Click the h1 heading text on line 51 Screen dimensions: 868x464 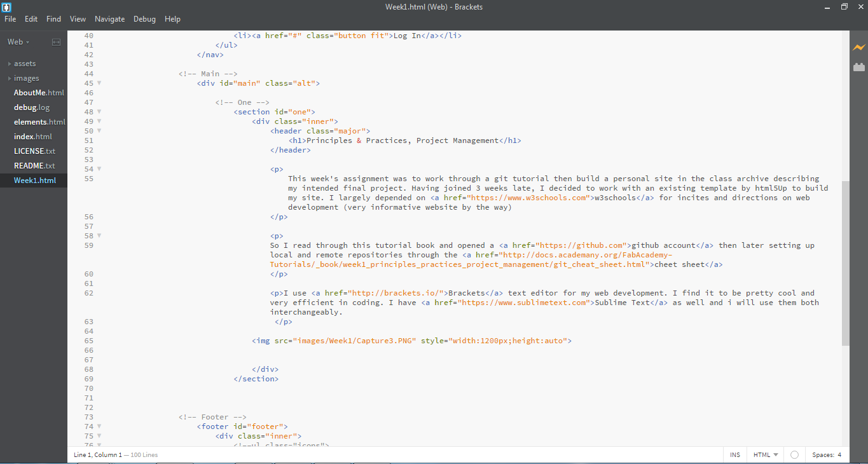click(x=403, y=140)
